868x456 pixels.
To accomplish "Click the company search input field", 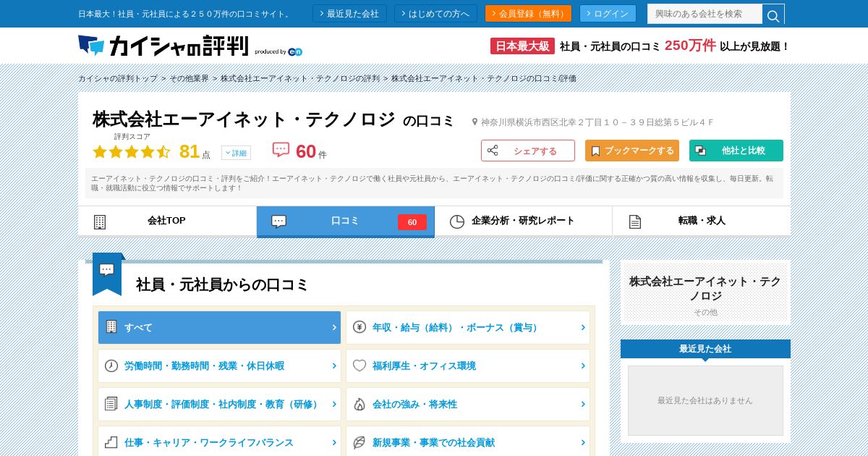I will point(705,14).
